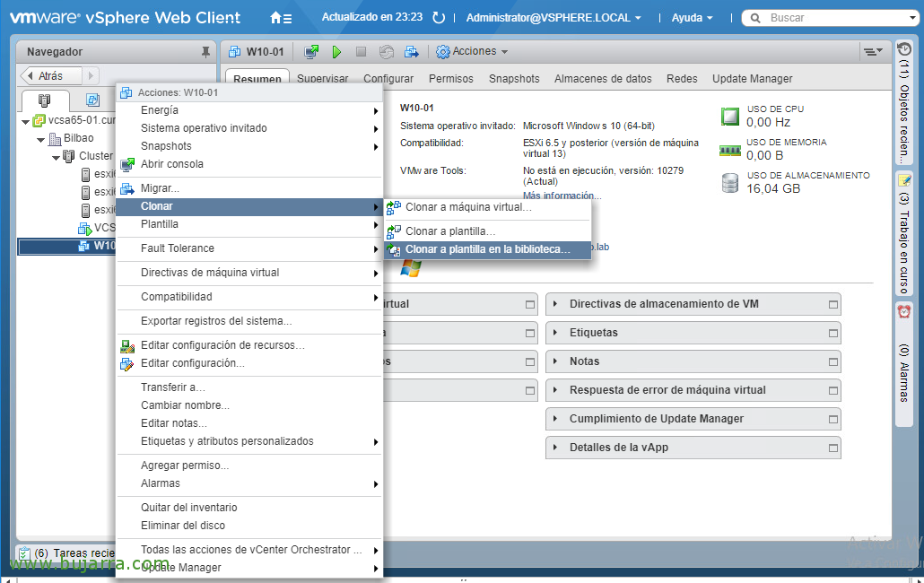Collapse the Bilbao datacenter node
The image size is (924, 583).
click(40, 140)
